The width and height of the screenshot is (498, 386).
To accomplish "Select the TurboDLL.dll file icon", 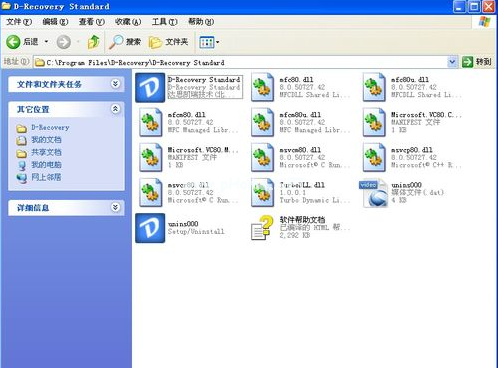I will click(x=262, y=192).
